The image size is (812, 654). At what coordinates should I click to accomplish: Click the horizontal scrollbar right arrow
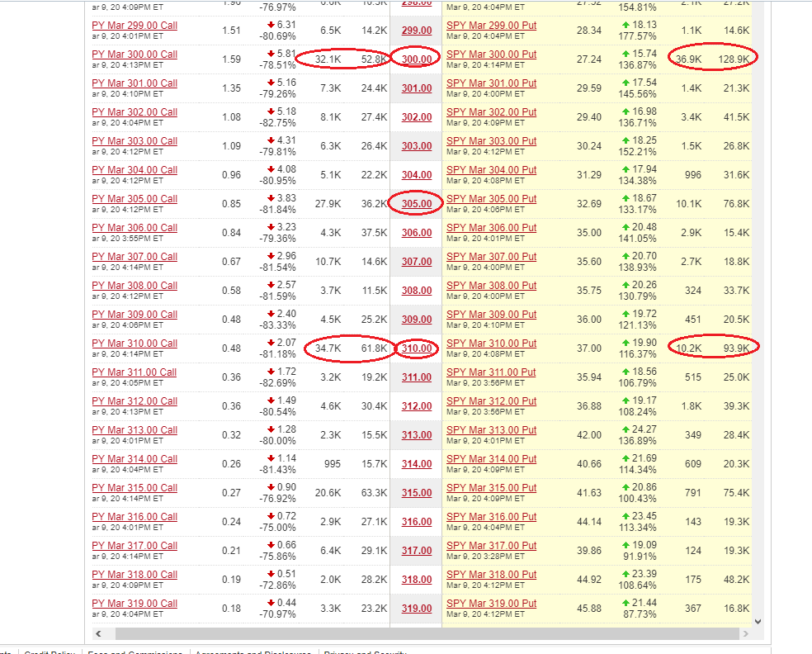click(746, 634)
